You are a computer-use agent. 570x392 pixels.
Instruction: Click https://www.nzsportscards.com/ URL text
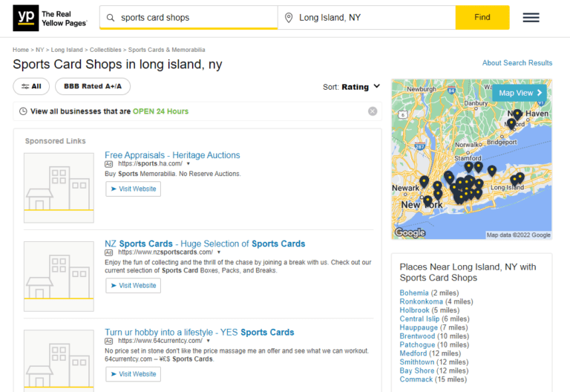[166, 252]
